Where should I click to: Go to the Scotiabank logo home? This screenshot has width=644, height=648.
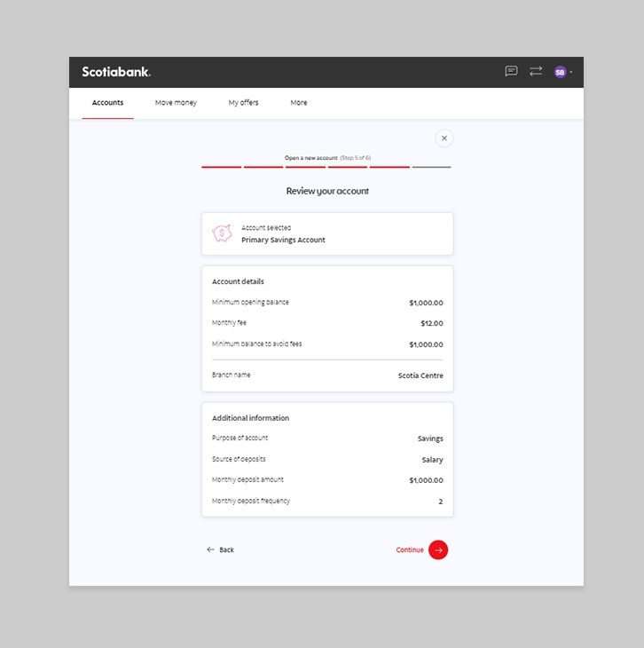116,72
